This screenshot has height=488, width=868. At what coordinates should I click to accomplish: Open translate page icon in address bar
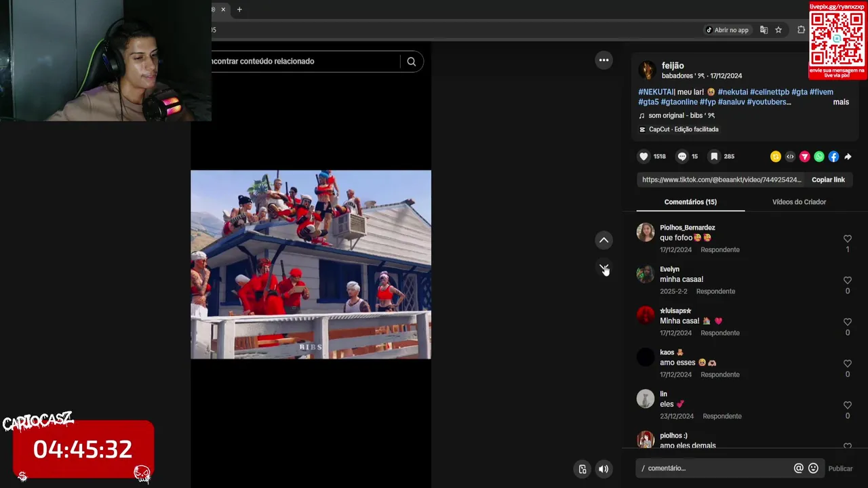764,30
